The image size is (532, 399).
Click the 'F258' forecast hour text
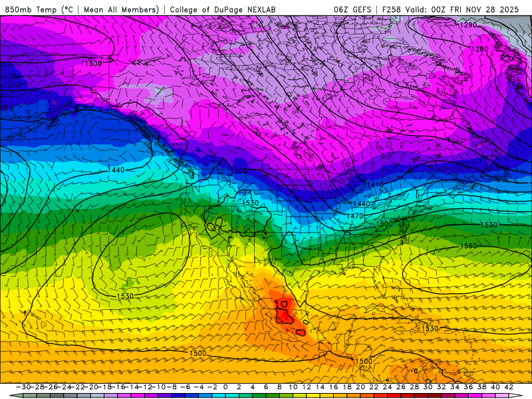point(392,9)
